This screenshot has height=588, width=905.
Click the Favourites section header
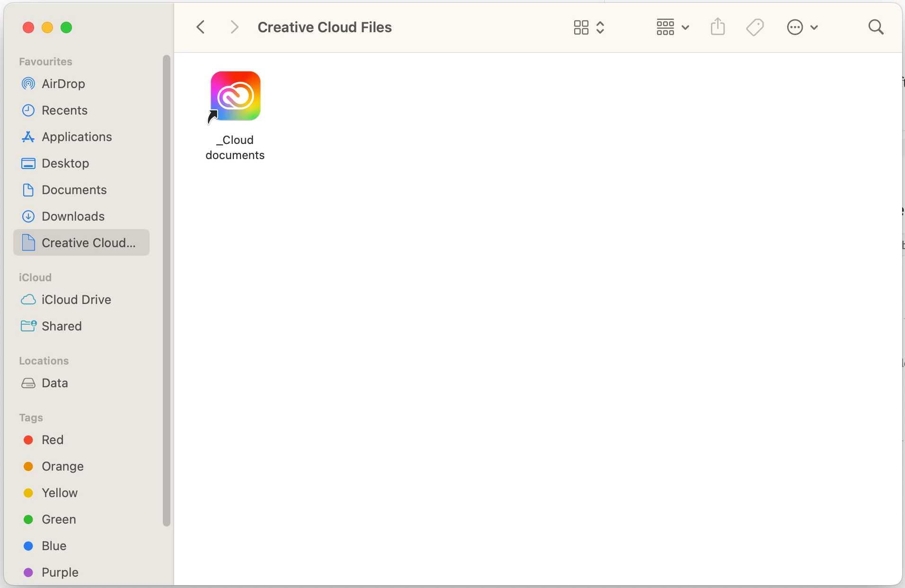point(45,62)
